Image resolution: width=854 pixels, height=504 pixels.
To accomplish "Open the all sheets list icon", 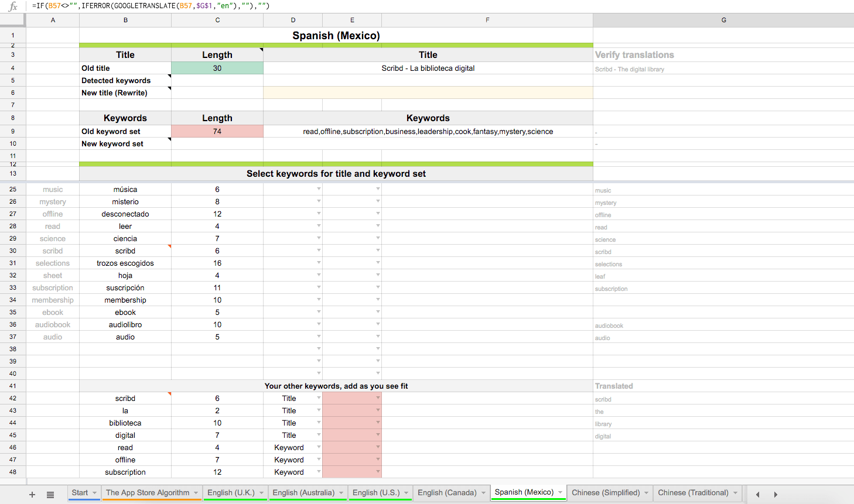I will coord(50,495).
